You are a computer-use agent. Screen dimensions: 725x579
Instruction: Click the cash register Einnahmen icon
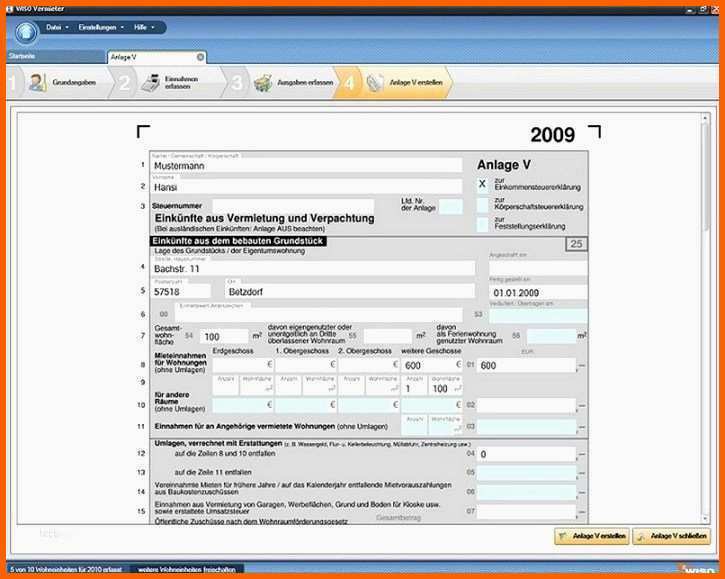click(151, 82)
